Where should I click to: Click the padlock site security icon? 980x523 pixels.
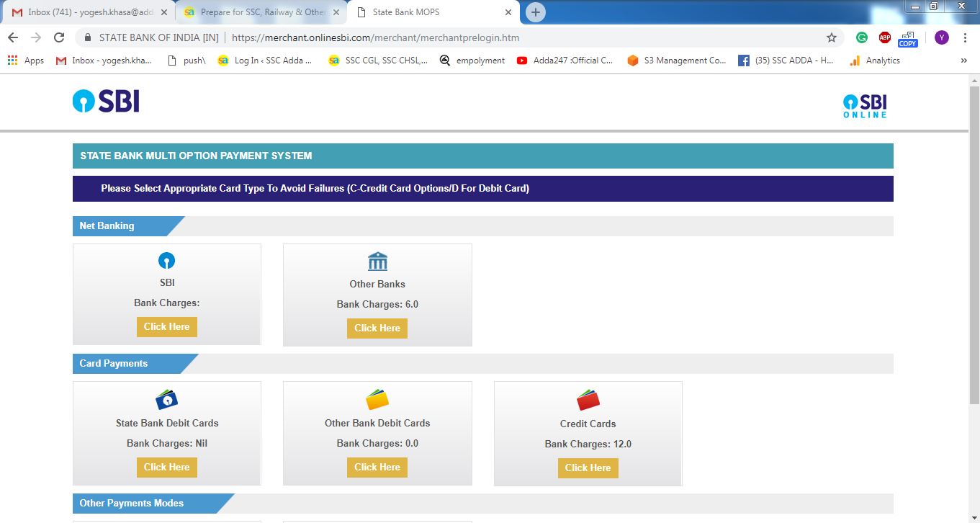pos(88,37)
